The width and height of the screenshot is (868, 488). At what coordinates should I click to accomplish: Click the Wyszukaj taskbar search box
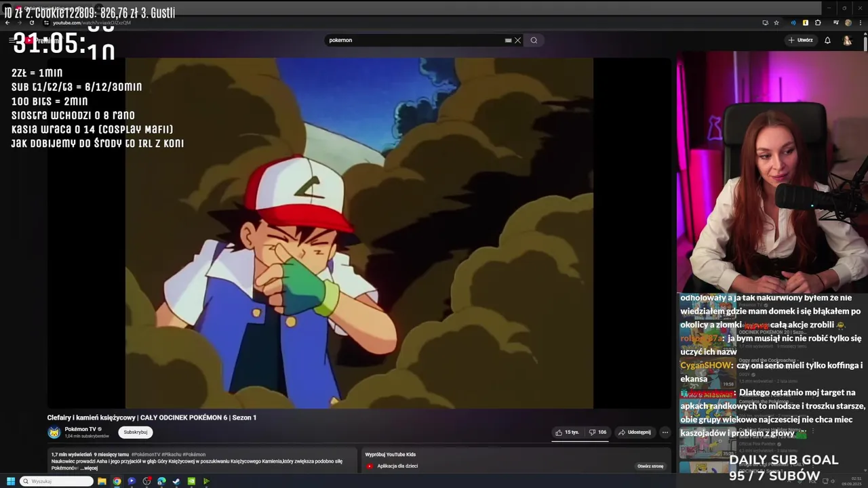(x=57, y=481)
